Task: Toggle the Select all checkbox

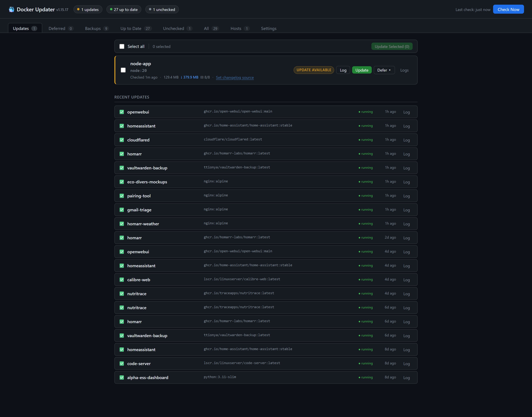Action: 122,46
